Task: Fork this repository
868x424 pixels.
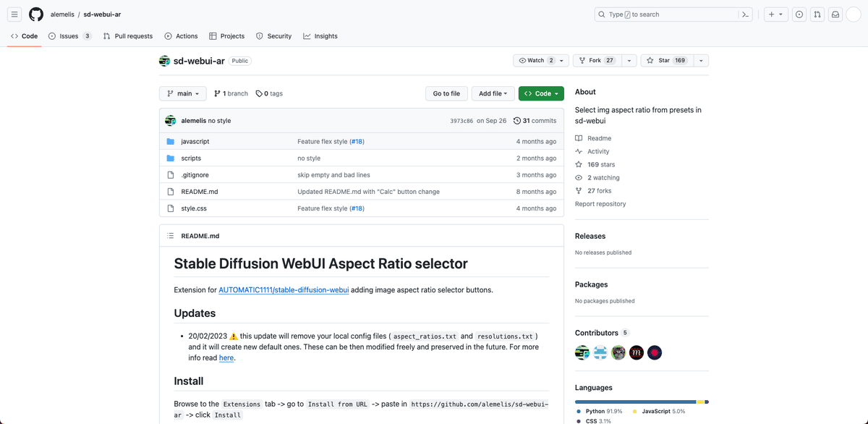Action: [x=596, y=61]
